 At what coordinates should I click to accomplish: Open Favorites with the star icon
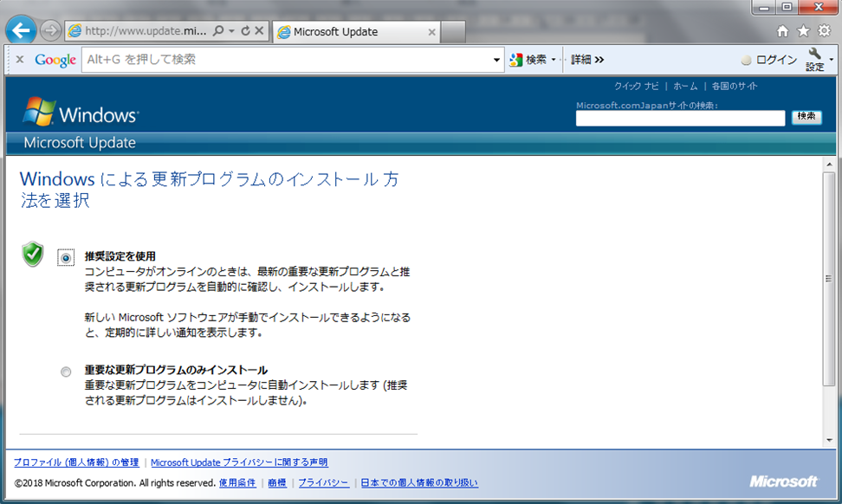(803, 31)
